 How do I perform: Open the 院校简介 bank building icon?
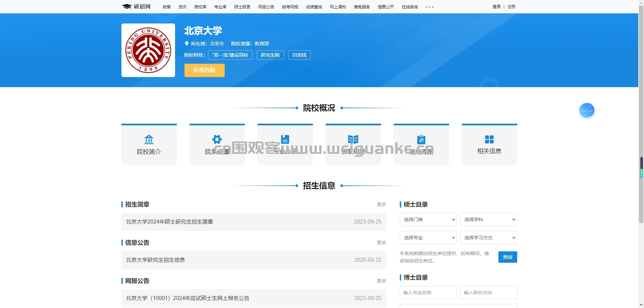(149, 139)
